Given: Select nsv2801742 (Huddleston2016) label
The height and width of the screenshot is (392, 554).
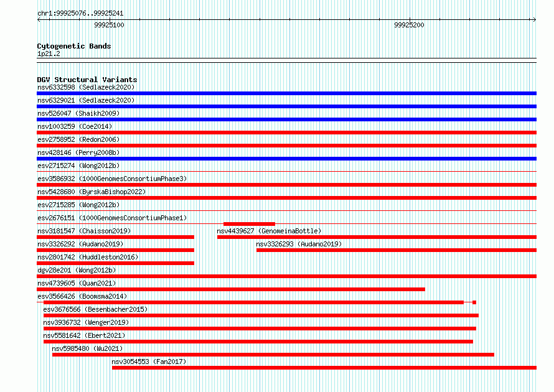Looking at the screenshot, I should [x=88, y=257].
